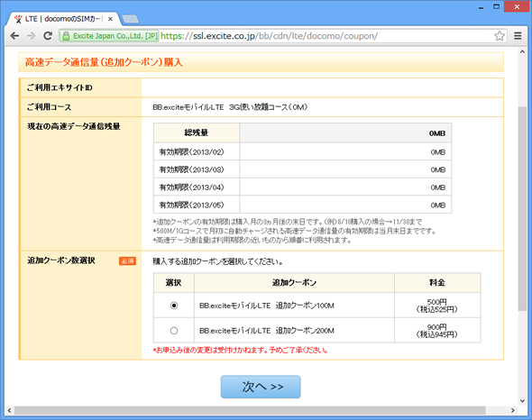
Task: Click the 有効期限(2013/05) row label
Action: tap(192, 205)
